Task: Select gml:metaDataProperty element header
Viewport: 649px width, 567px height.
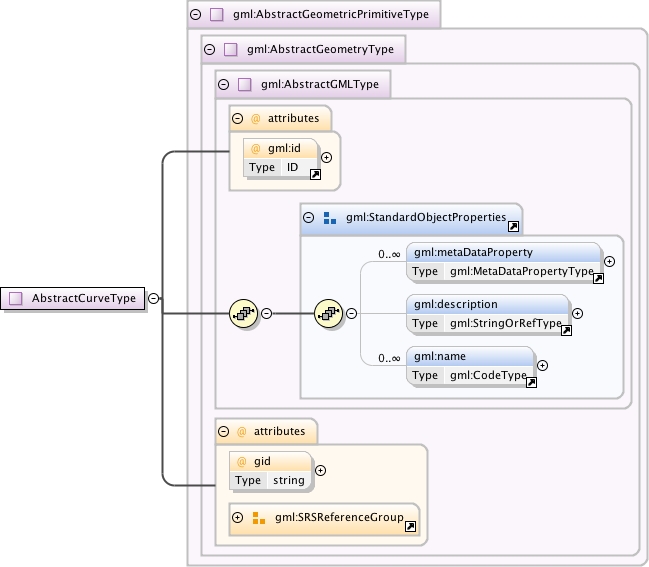Action: click(x=503, y=252)
